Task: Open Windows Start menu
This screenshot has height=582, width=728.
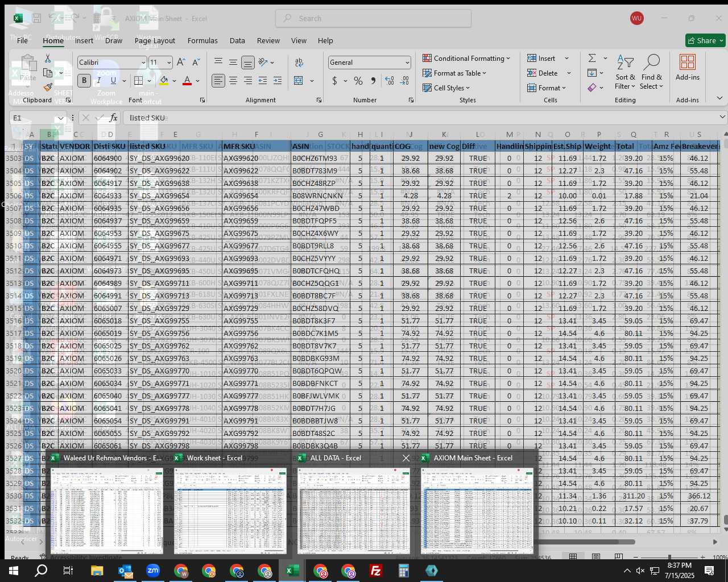Action: tap(14, 571)
